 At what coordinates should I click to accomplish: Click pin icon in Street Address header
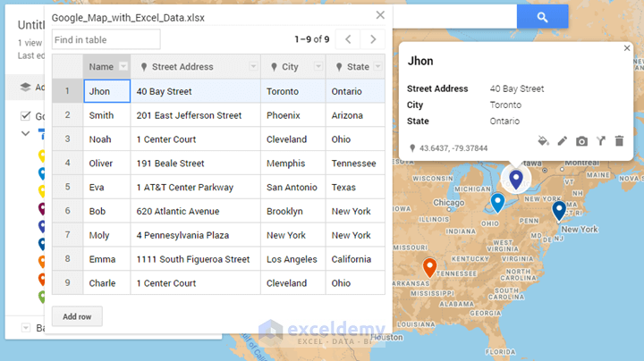(144, 67)
